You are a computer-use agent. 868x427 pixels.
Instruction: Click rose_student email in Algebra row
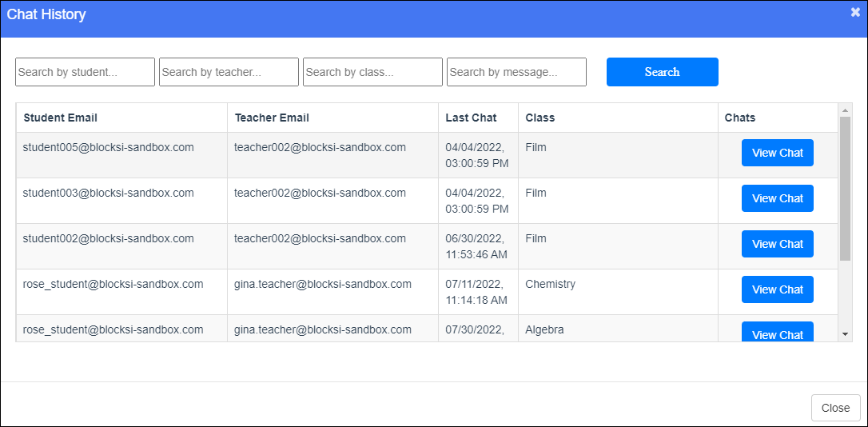click(113, 329)
